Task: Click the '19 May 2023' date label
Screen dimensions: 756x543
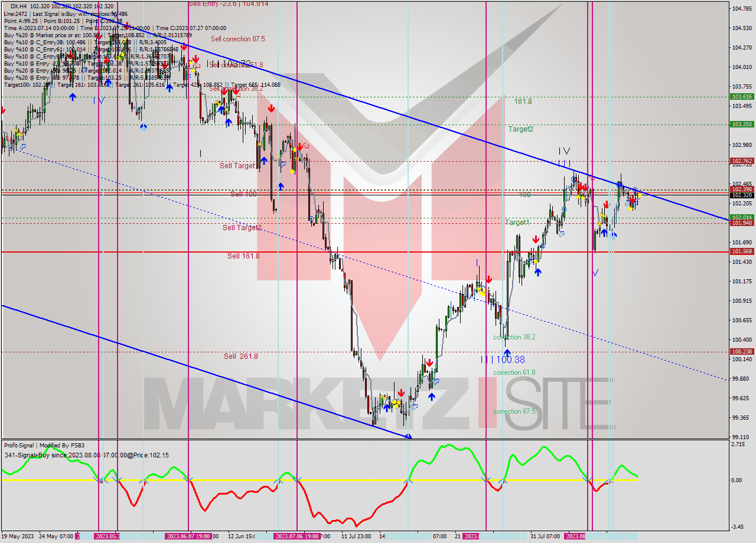Action: 18,537
